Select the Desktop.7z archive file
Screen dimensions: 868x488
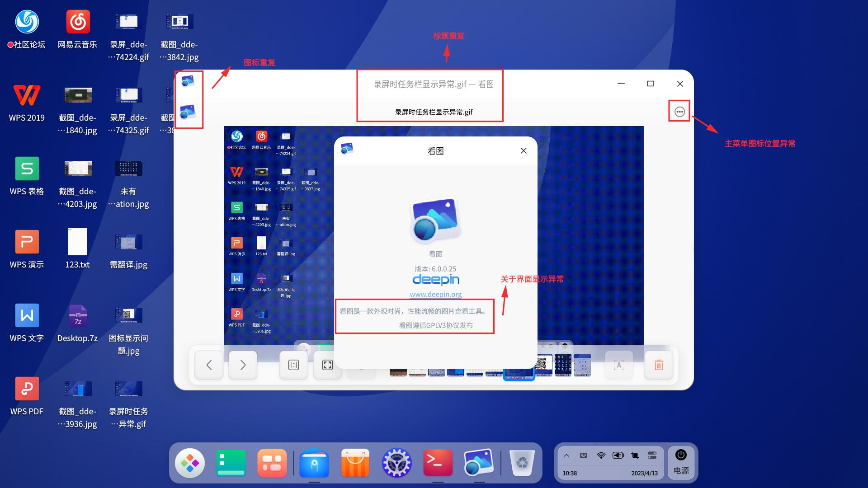[x=77, y=323]
